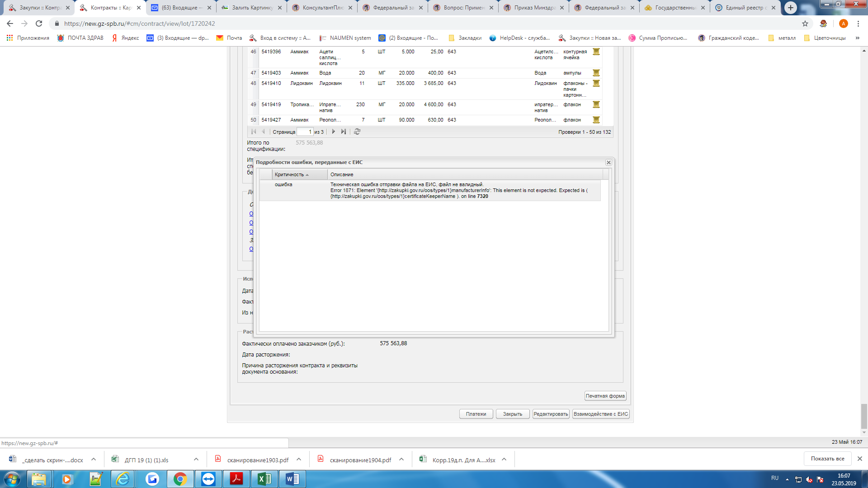
Task: Show hidden bookmarks with double chevron
Action: (857, 38)
